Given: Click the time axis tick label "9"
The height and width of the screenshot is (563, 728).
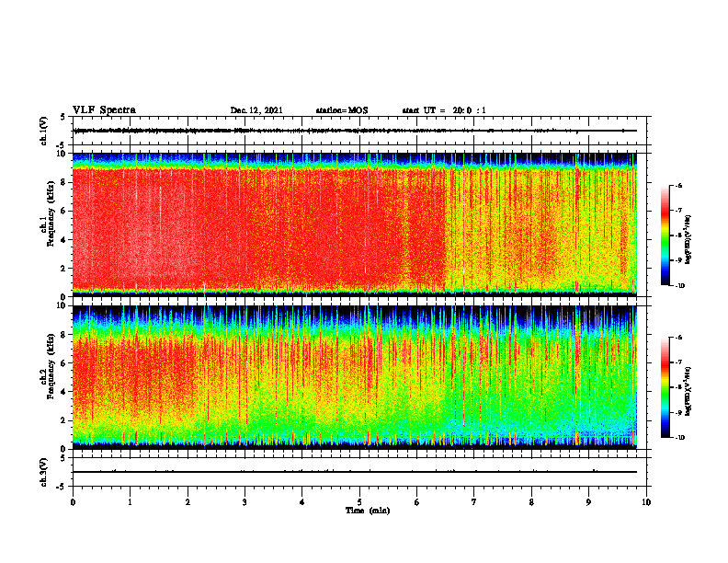Looking at the screenshot, I should [588, 502].
